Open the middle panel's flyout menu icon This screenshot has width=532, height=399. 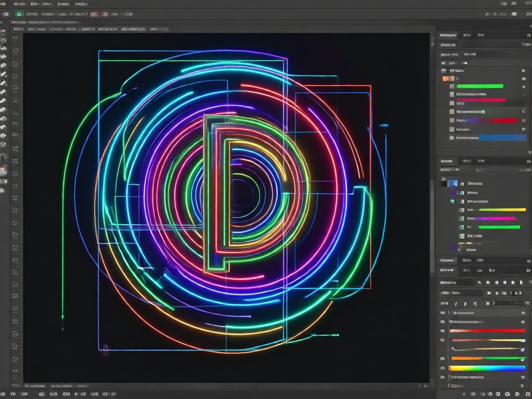[528, 161]
